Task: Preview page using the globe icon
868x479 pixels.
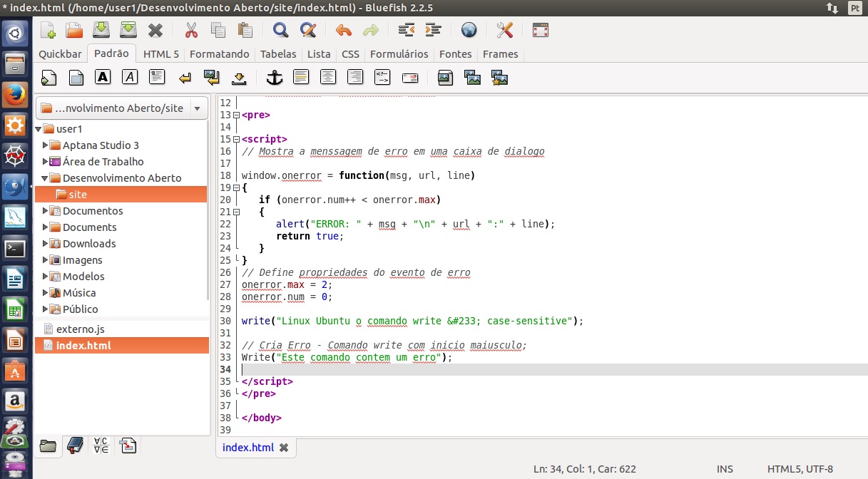Action: click(469, 30)
